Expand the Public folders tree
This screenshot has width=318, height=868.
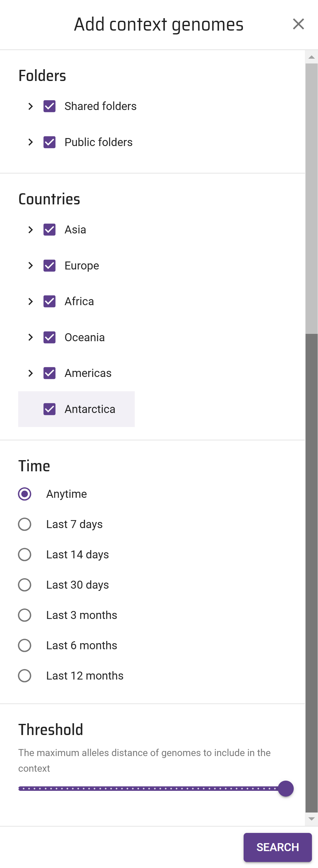31,142
